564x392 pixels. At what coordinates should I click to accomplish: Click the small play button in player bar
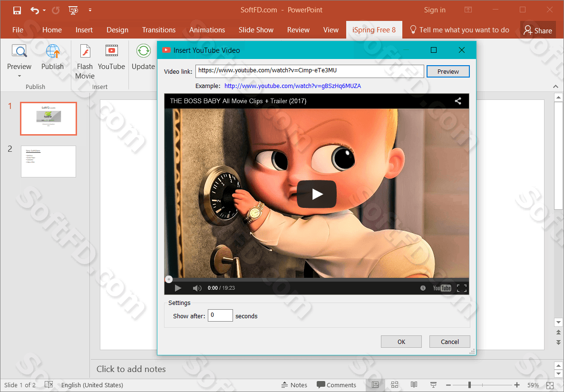tap(178, 288)
